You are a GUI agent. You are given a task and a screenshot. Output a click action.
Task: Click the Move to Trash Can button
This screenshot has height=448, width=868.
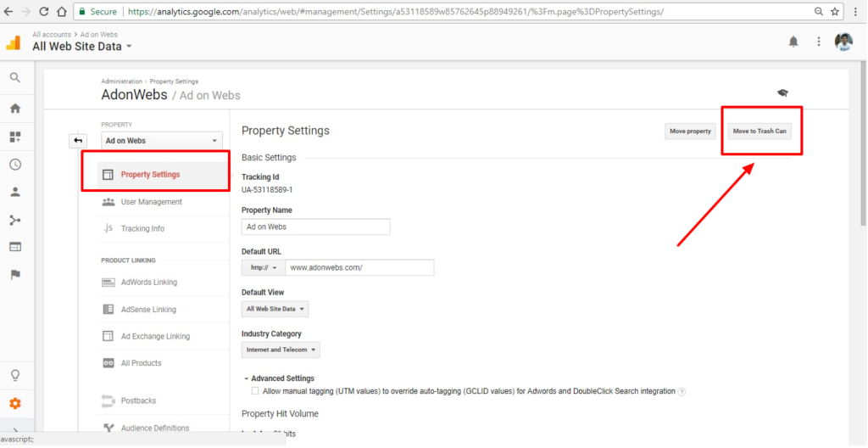coord(759,132)
